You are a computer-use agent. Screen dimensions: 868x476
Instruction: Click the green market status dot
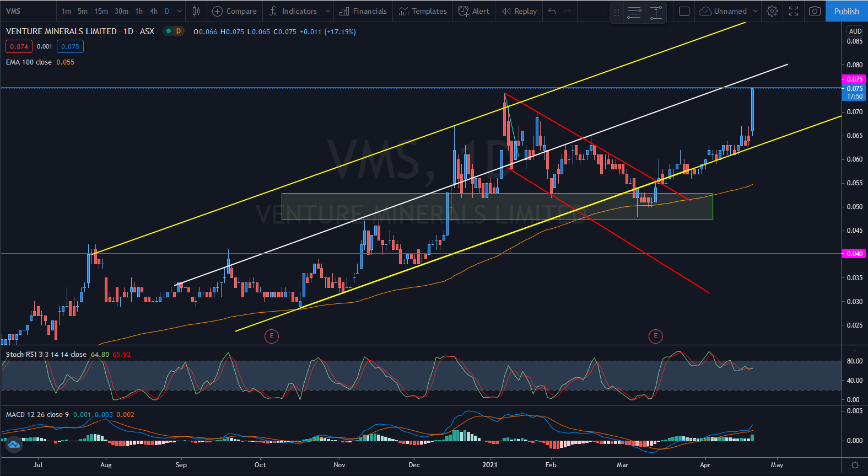pyautogui.click(x=169, y=31)
